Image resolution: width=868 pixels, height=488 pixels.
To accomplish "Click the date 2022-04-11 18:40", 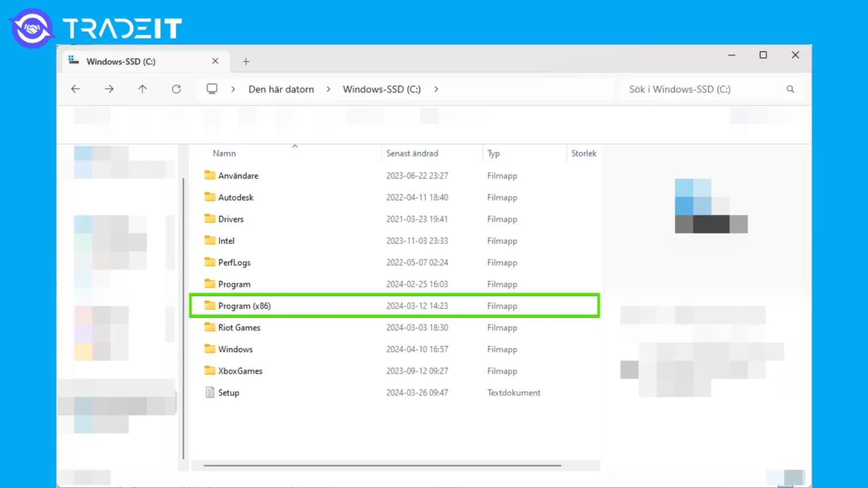I will pos(417,197).
